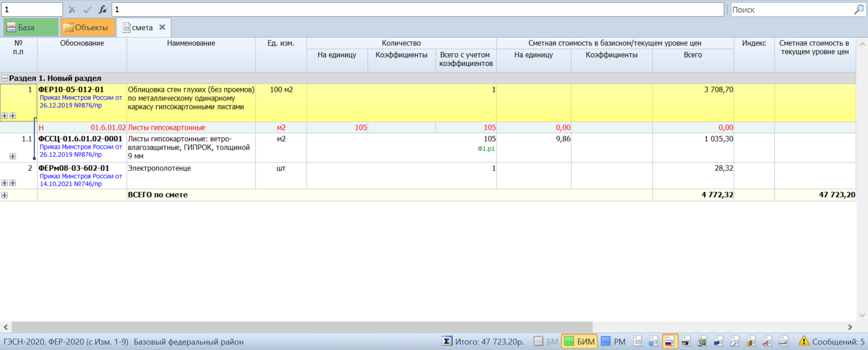This screenshot has height=350, width=868.
Task: Close the смета tab
Action: pos(162,27)
